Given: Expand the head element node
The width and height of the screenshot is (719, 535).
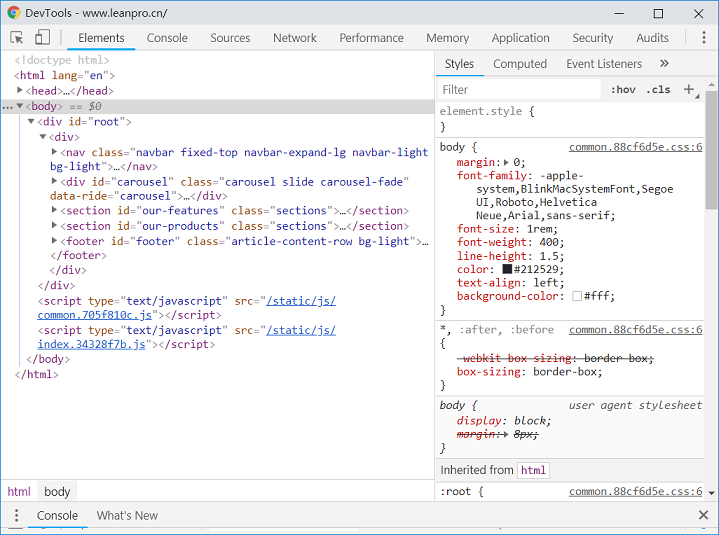Looking at the screenshot, I should 20,91.
